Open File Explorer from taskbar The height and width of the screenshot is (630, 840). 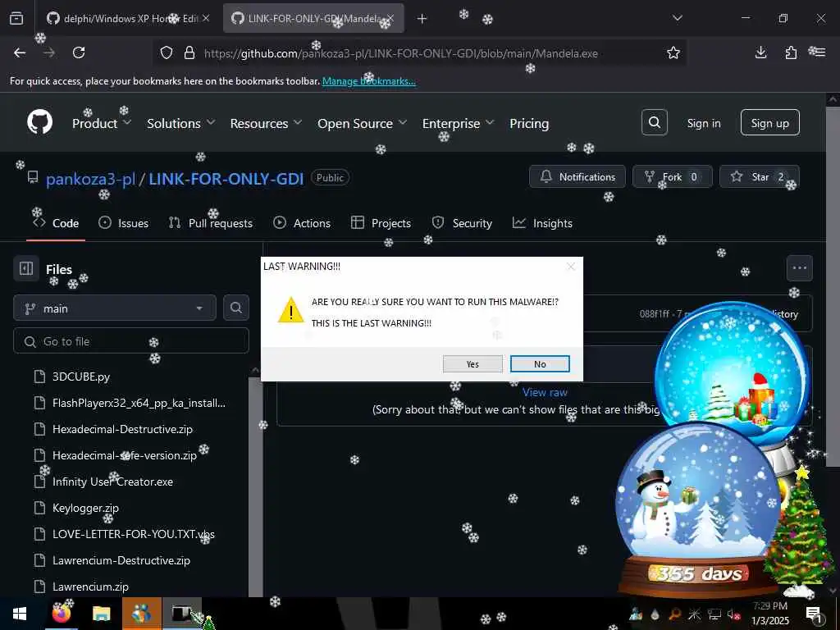tap(101, 614)
